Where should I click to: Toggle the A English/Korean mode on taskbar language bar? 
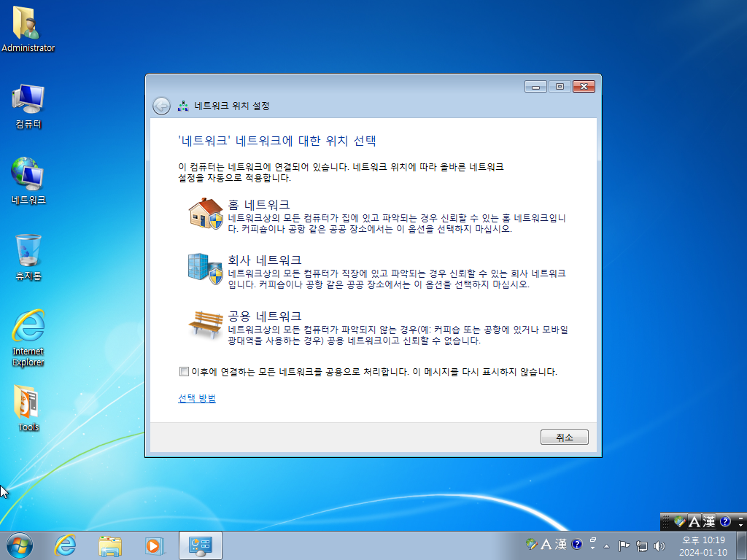point(546,544)
